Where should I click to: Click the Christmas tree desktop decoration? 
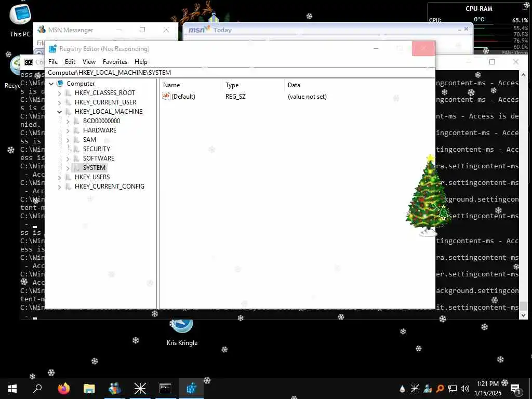click(x=428, y=195)
